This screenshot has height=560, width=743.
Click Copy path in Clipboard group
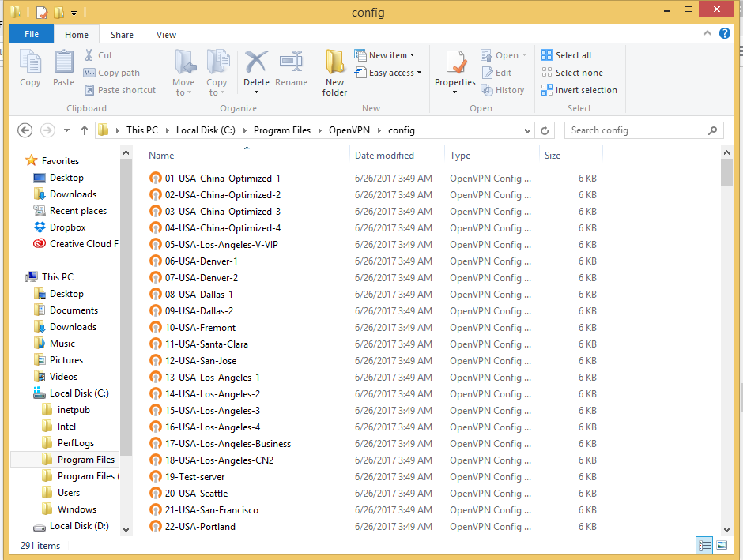pos(111,73)
